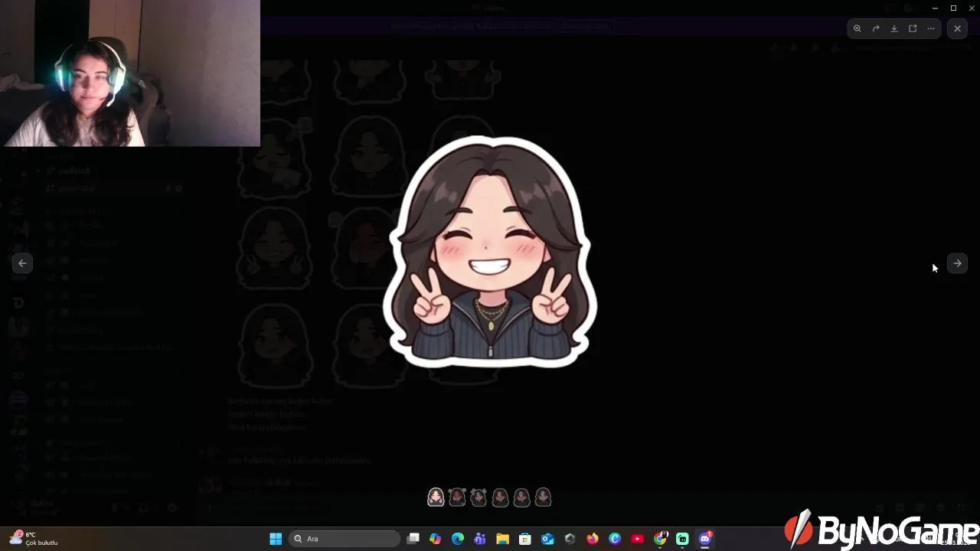Select the highlighted first thumbnail in the strip
This screenshot has width=980, height=551.
point(436,497)
